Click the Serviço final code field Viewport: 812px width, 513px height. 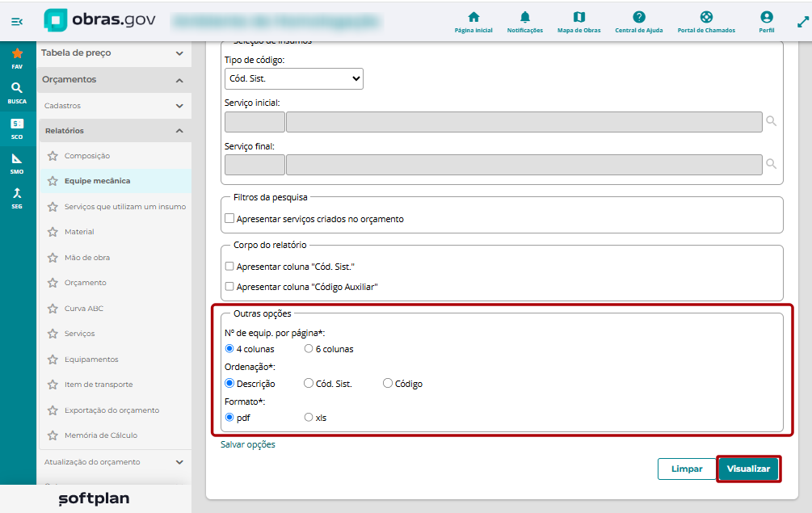255,165
